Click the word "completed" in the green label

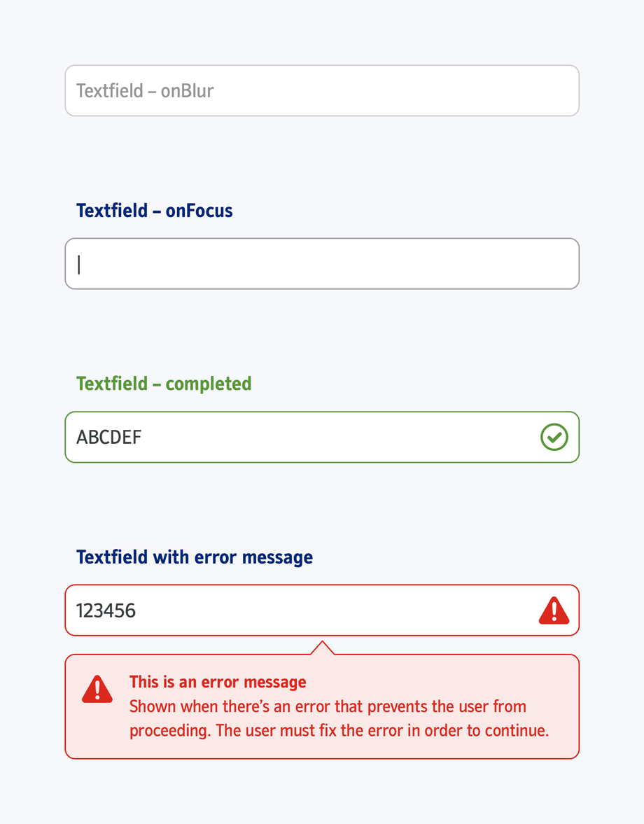tap(208, 384)
